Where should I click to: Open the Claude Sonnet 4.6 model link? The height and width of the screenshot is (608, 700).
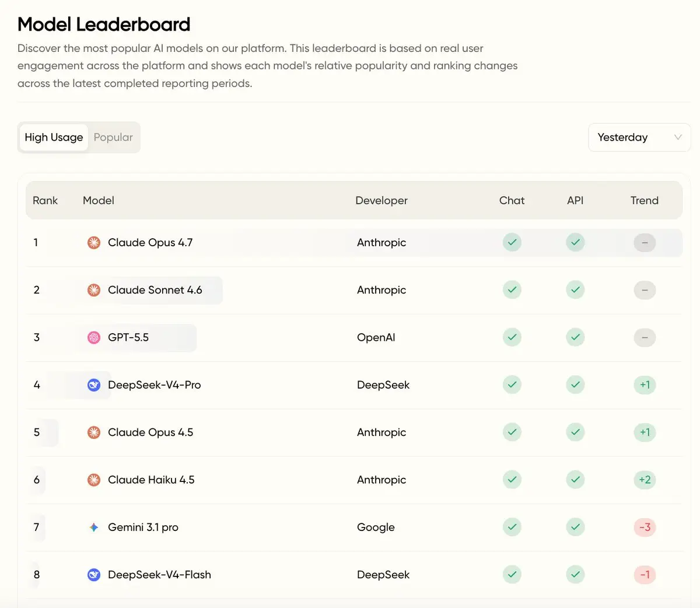coord(155,290)
